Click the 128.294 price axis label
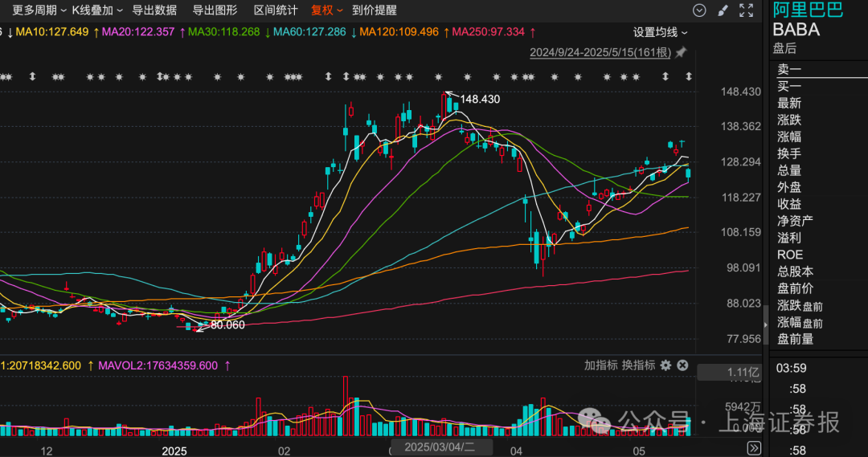The image size is (868, 457). tap(741, 161)
